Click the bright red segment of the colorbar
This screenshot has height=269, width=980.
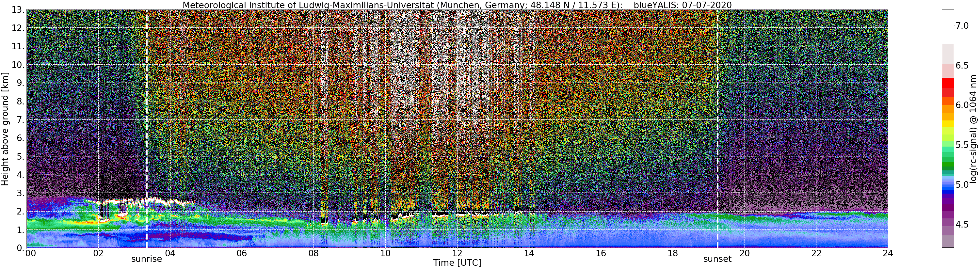coord(948,83)
